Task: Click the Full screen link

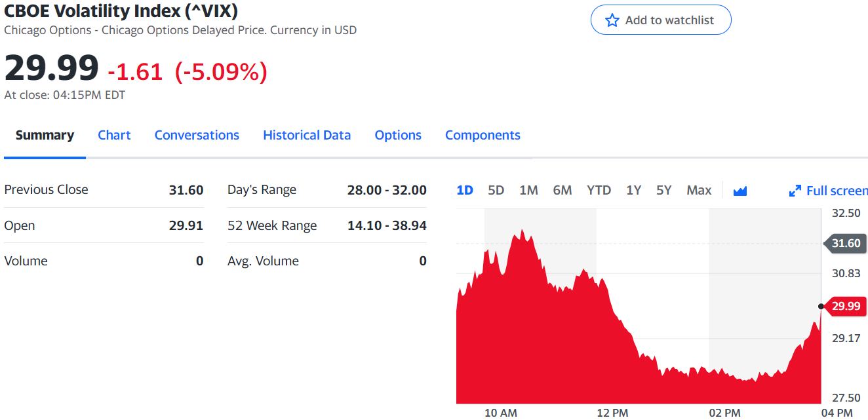Action: (829, 191)
